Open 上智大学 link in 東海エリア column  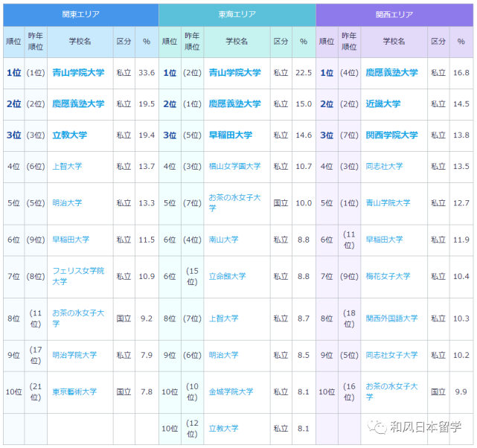(223, 319)
